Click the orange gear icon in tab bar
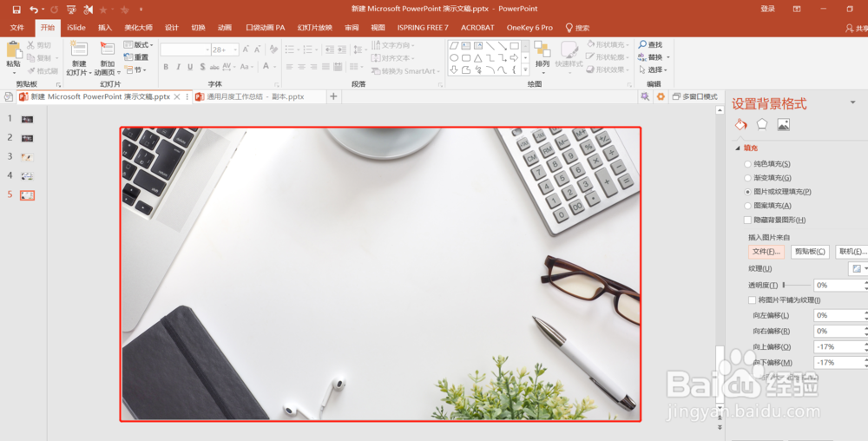Image resolution: width=868 pixels, height=441 pixels. [x=661, y=96]
